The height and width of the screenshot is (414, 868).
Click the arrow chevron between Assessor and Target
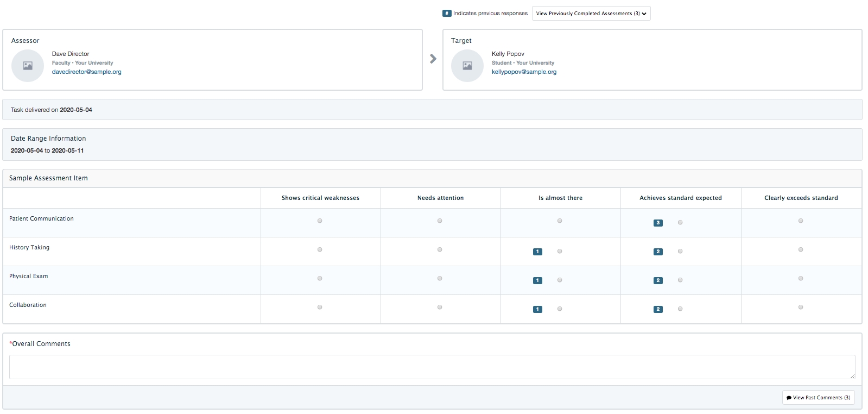[x=433, y=59]
